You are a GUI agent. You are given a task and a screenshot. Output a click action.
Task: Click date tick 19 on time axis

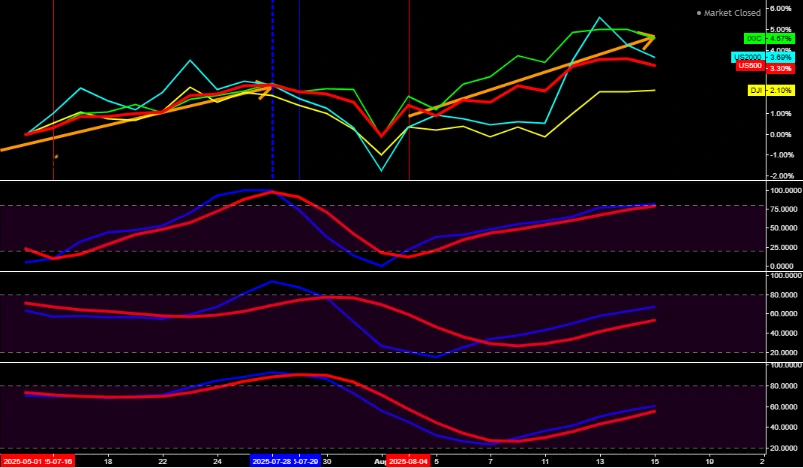pyautogui.click(x=709, y=461)
